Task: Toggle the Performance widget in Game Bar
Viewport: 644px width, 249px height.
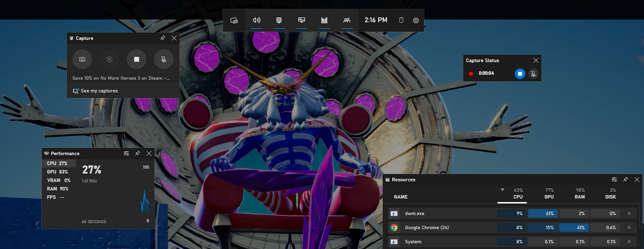Action: click(x=301, y=21)
